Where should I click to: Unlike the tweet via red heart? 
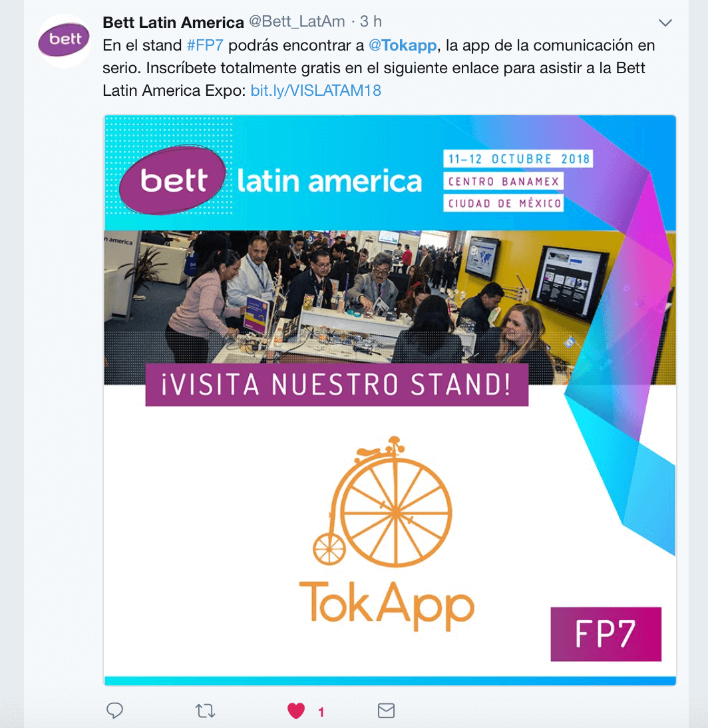(296, 711)
